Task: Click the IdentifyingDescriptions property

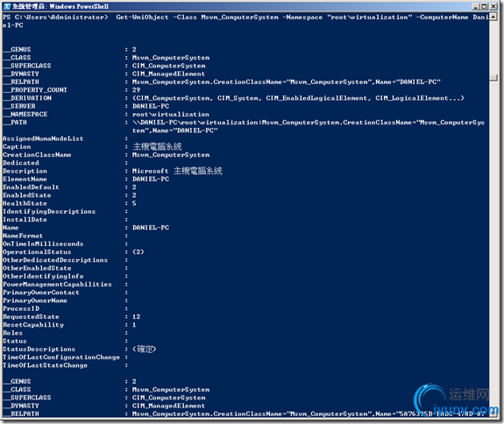Action: click(49, 211)
